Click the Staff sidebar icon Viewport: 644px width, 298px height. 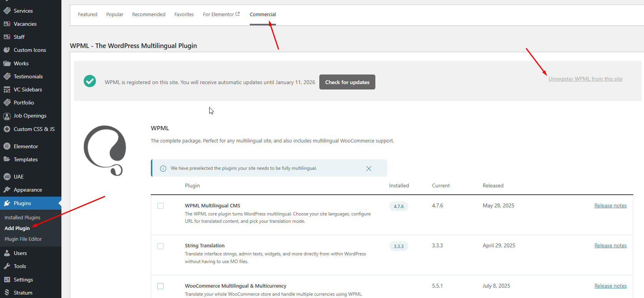pyautogui.click(x=7, y=37)
